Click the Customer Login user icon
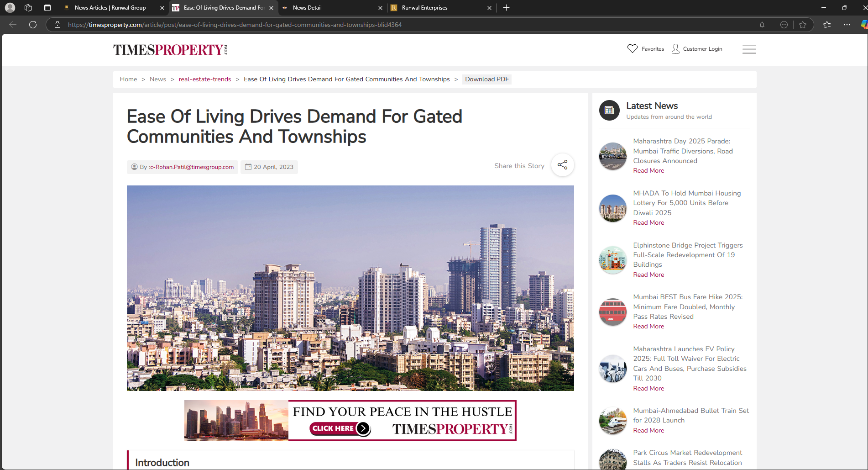Viewport: 868px width, 470px height. pos(675,49)
